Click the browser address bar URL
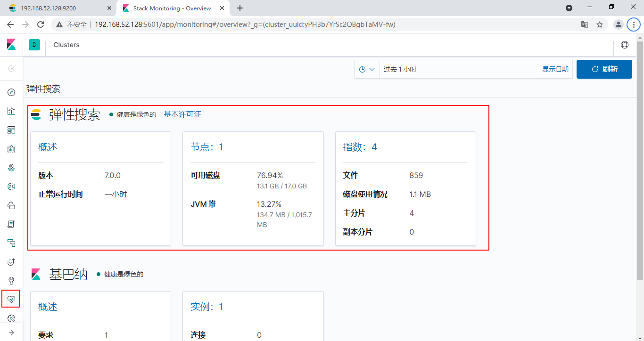This screenshot has height=341, width=644. [x=245, y=24]
